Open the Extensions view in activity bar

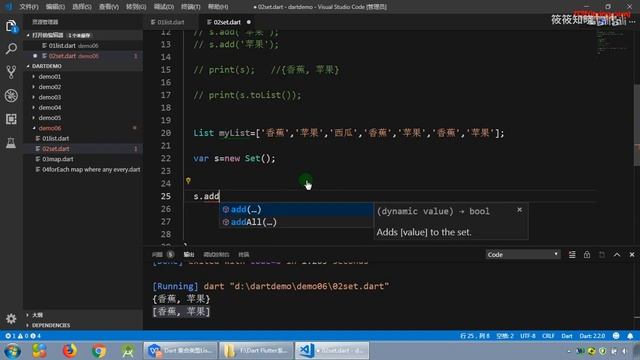pos(11,119)
